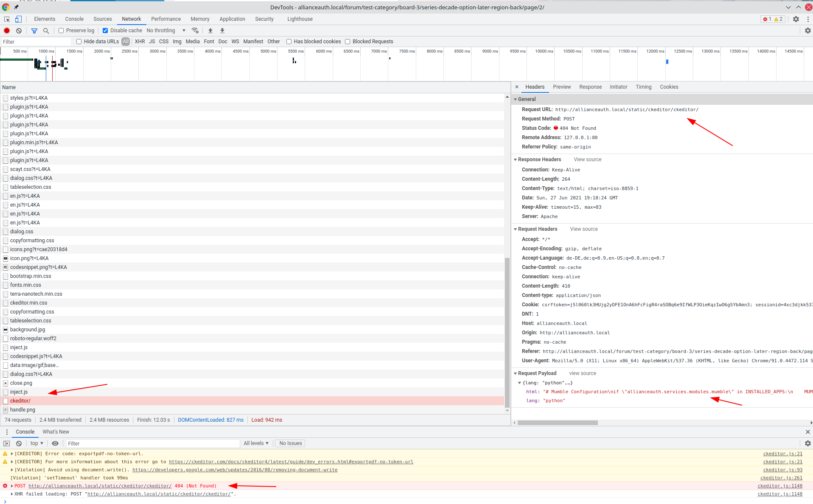813x504 pixels.
Task: Open the All levels console dropdown
Action: [256, 443]
